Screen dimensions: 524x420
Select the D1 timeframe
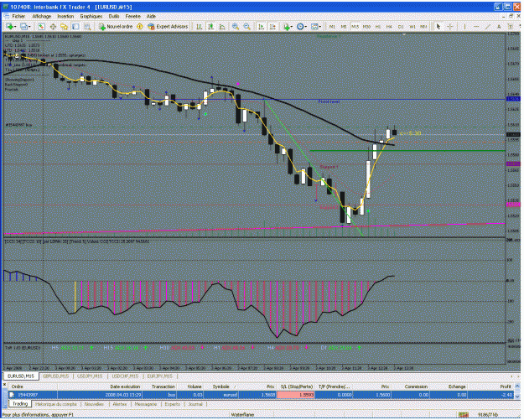[401, 26]
